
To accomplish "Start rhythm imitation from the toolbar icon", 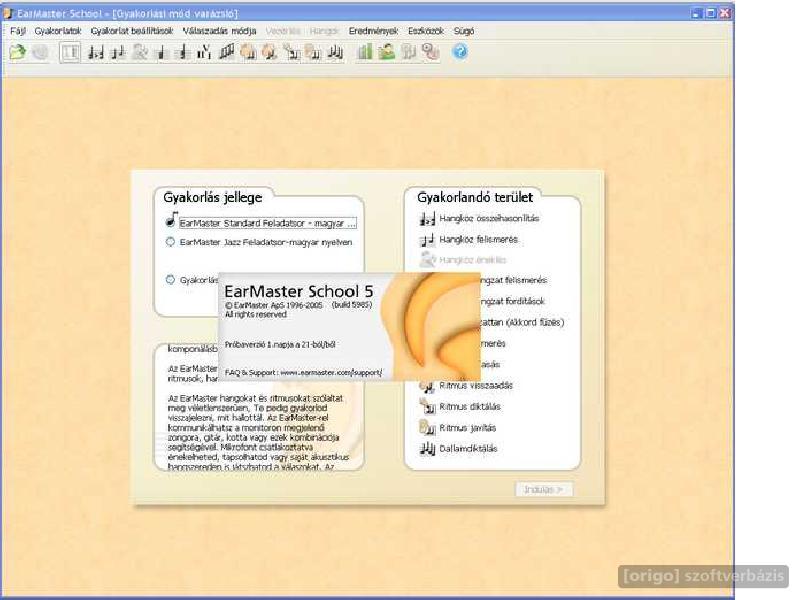I will tap(269, 52).
